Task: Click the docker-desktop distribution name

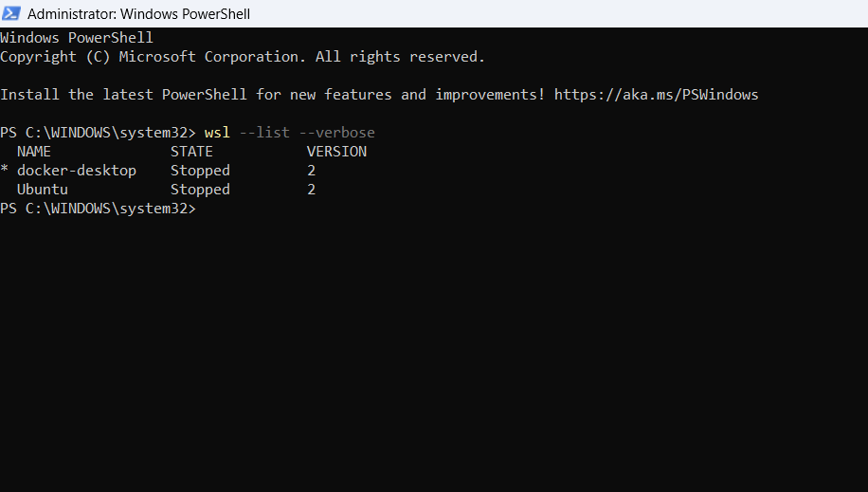Action: 77,171
